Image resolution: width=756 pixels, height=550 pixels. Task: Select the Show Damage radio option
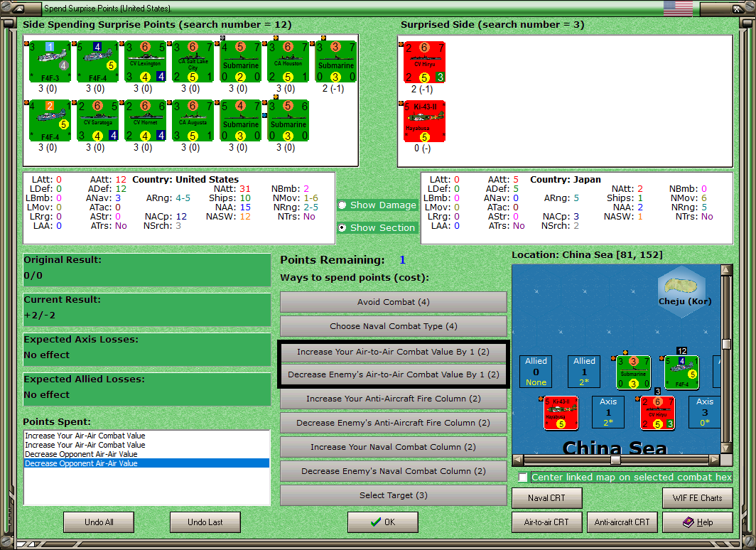point(377,205)
